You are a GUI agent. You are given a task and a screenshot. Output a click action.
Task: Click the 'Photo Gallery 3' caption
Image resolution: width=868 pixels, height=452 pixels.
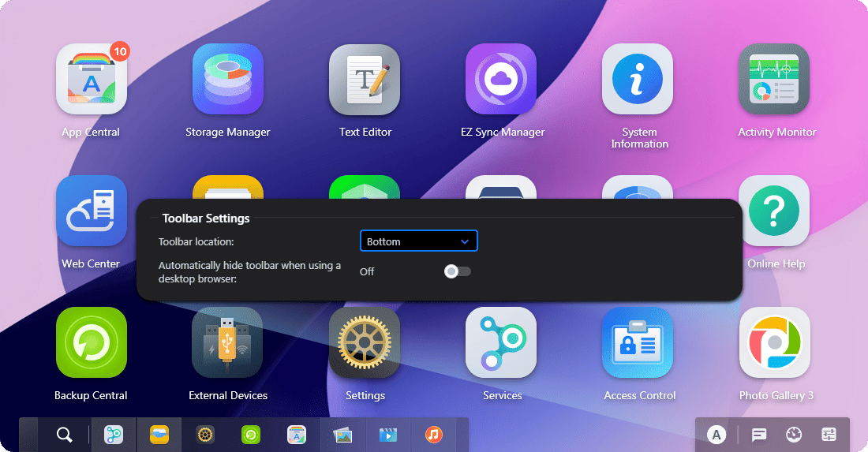776,395
